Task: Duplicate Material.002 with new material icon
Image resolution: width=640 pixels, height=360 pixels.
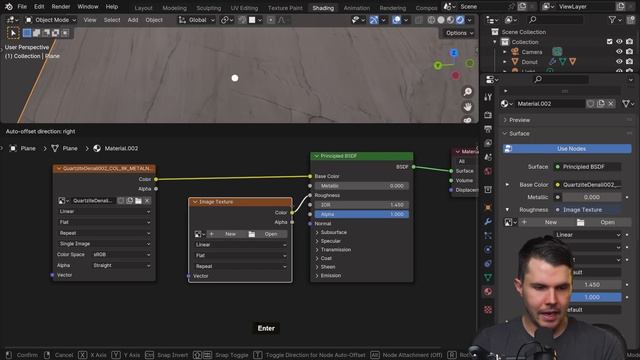Action: coord(601,104)
